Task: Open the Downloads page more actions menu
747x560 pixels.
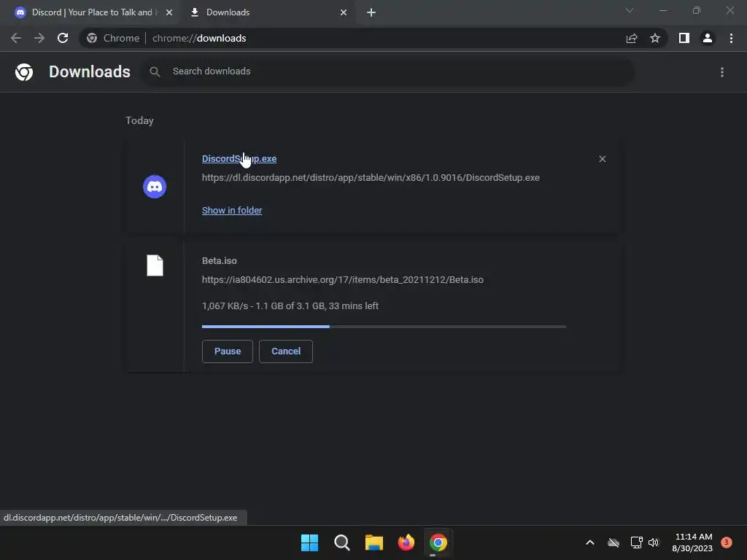Action: click(x=722, y=72)
